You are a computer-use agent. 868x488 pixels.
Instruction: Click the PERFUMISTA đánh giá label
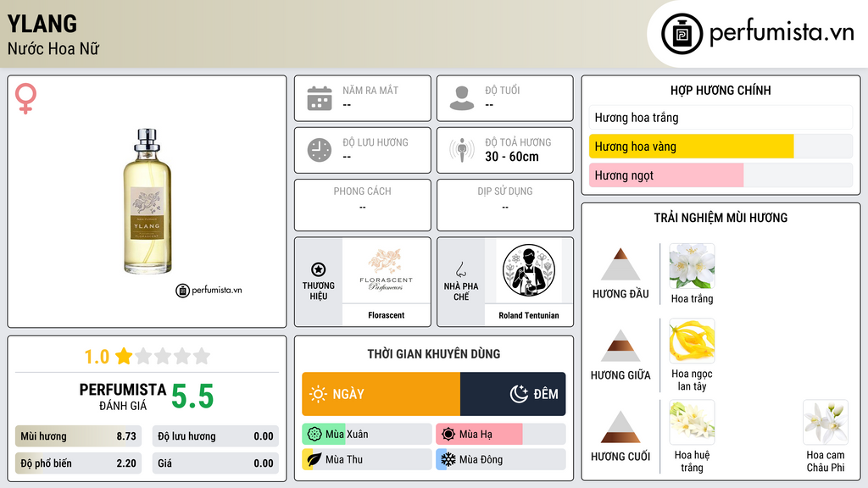pyautogui.click(x=123, y=396)
